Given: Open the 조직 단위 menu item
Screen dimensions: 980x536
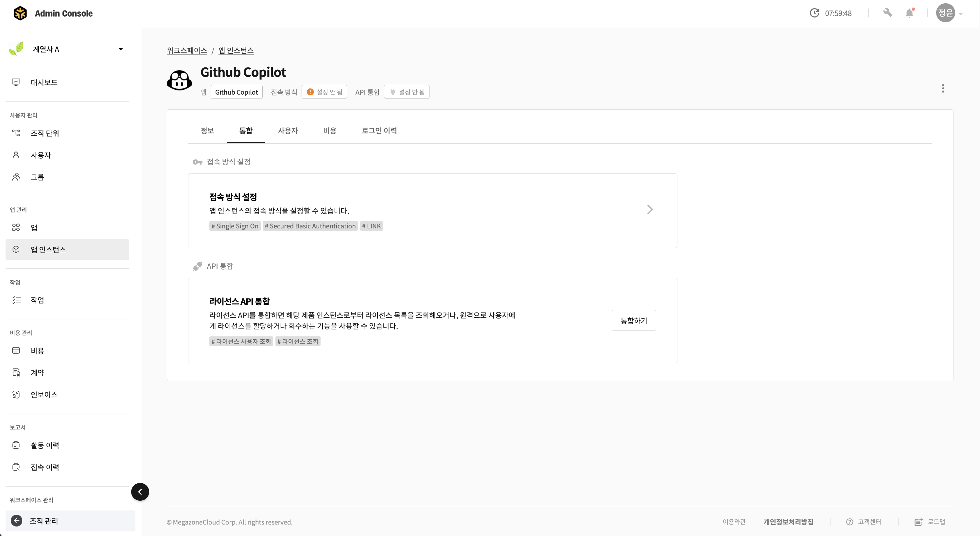Looking at the screenshot, I should tap(67, 133).
